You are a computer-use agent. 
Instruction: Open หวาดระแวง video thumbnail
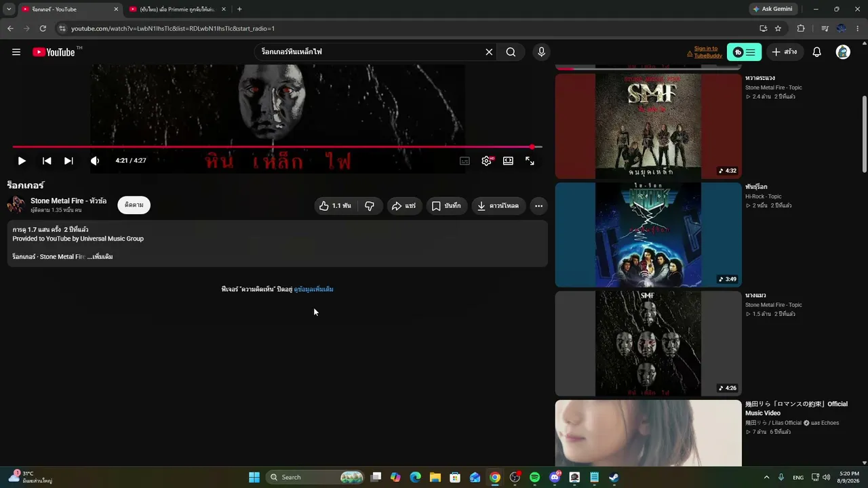[x=648, y=126]
